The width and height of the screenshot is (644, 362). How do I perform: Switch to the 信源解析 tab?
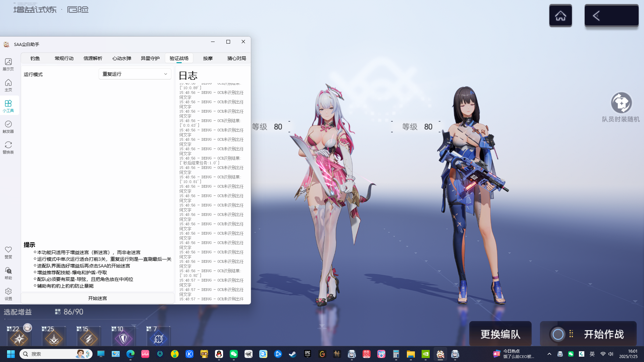coord(93,58)
